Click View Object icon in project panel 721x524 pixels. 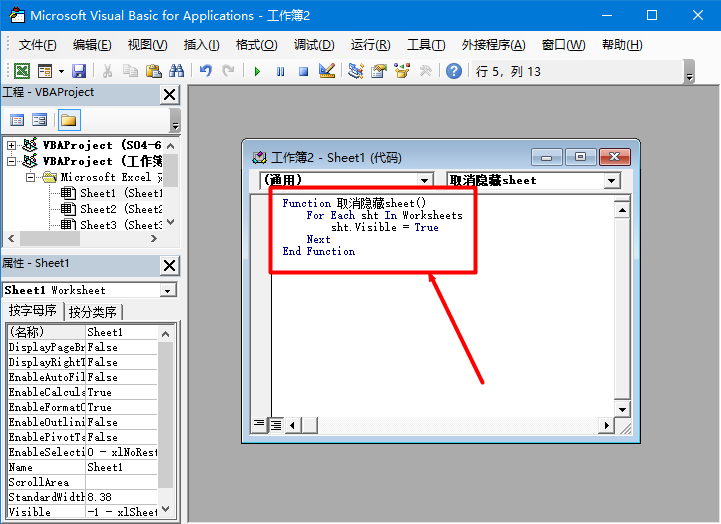40,120
